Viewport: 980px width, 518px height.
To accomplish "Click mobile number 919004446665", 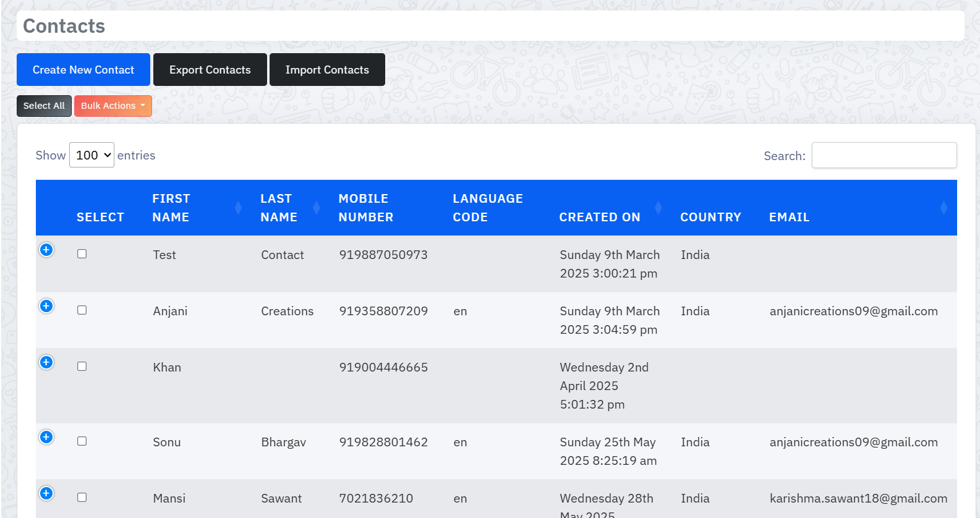I will pyautogui.click(x=383, y=367).
